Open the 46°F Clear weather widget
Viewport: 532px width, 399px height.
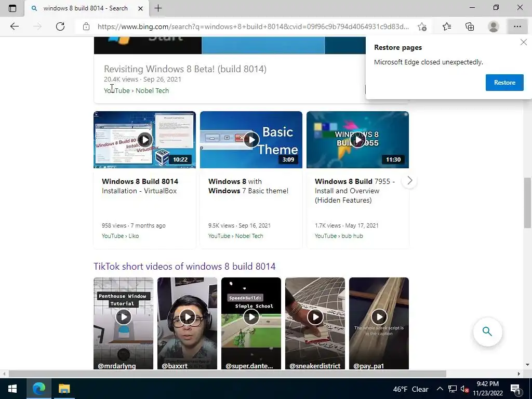click(410, 389)
